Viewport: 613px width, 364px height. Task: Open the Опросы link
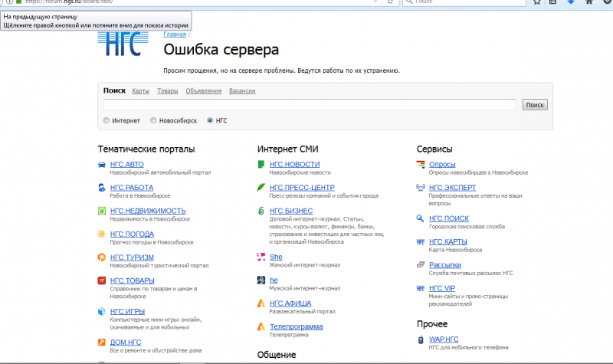442,165
